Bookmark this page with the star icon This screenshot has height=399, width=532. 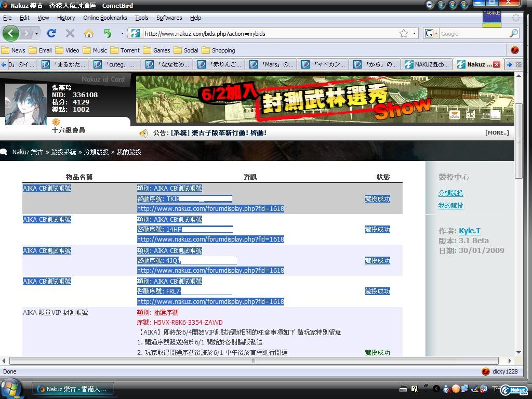[404, 34]
